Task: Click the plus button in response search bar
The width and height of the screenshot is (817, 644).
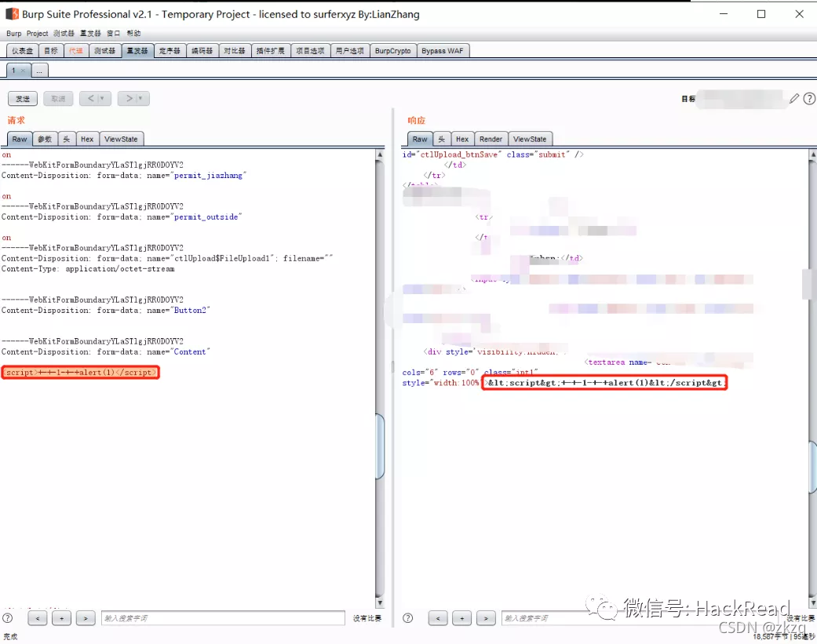Action: tap(461, 618)
